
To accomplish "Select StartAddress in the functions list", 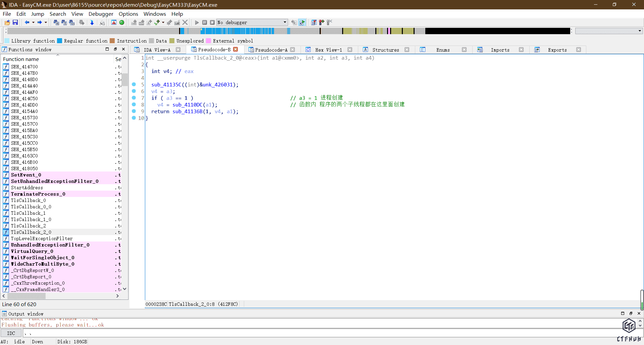I will coord(27,188).
